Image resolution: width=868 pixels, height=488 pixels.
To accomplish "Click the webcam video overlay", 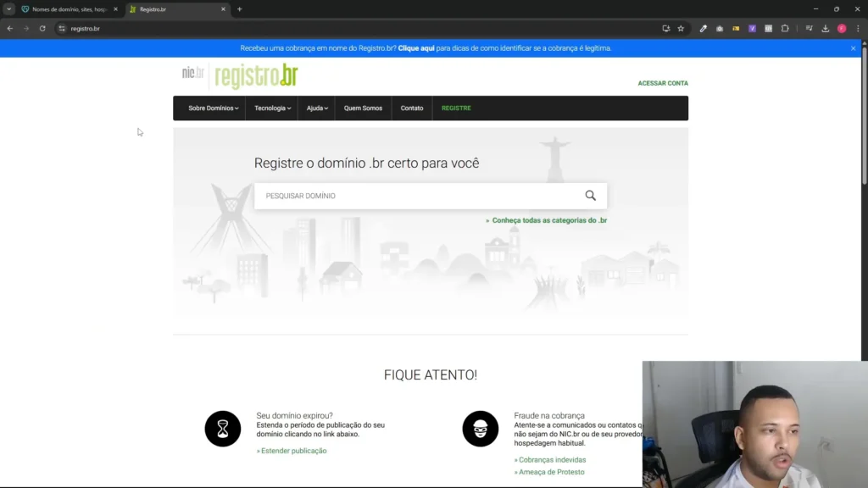I will click(x=755, y=424).
